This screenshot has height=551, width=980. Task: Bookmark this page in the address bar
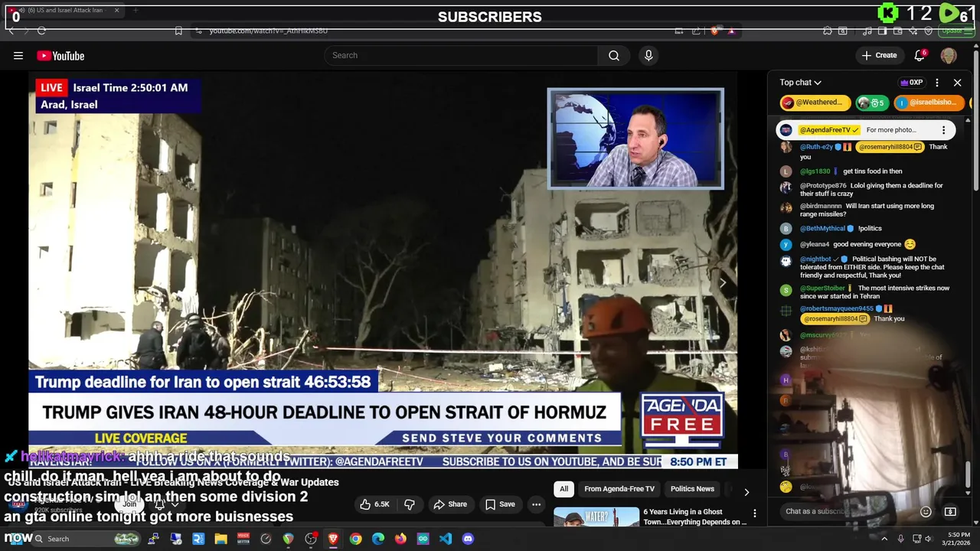click(x=178, y=31)
